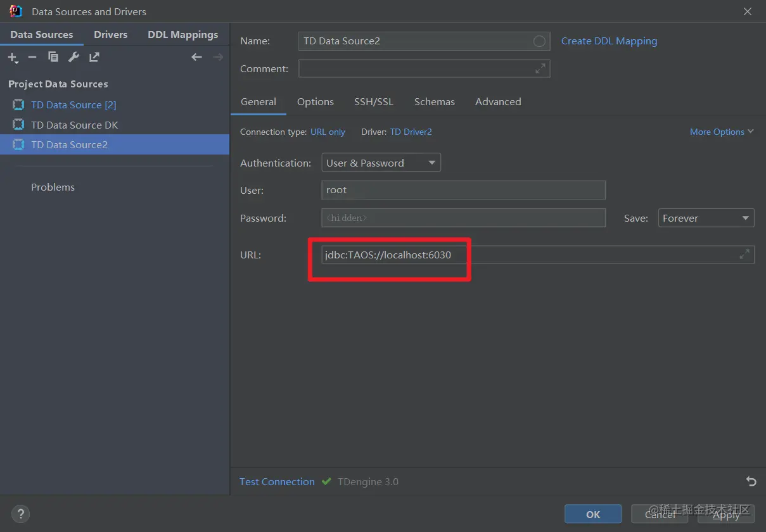This screenshot has height=532, width=766.
Task: Click the Cancel button
Action: 660,514
